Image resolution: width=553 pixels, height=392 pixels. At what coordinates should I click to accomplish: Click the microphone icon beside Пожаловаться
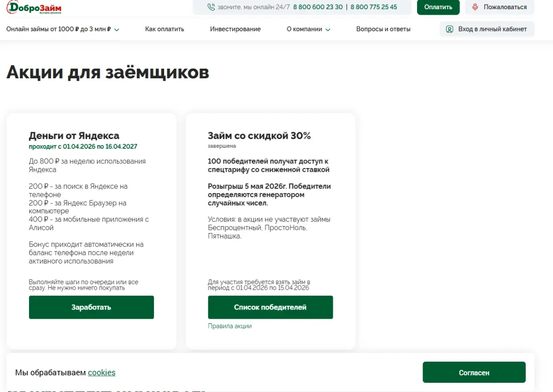tap(475, 7)
